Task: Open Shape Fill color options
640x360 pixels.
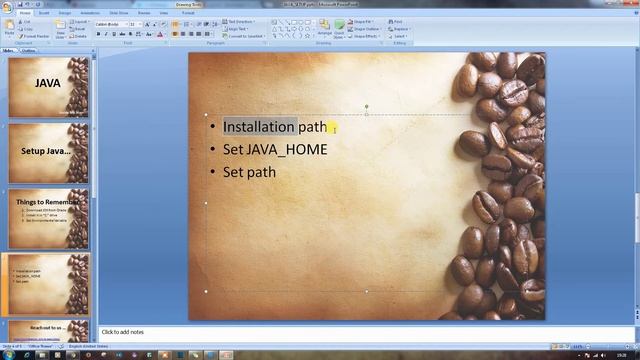Action: [361, 22]
